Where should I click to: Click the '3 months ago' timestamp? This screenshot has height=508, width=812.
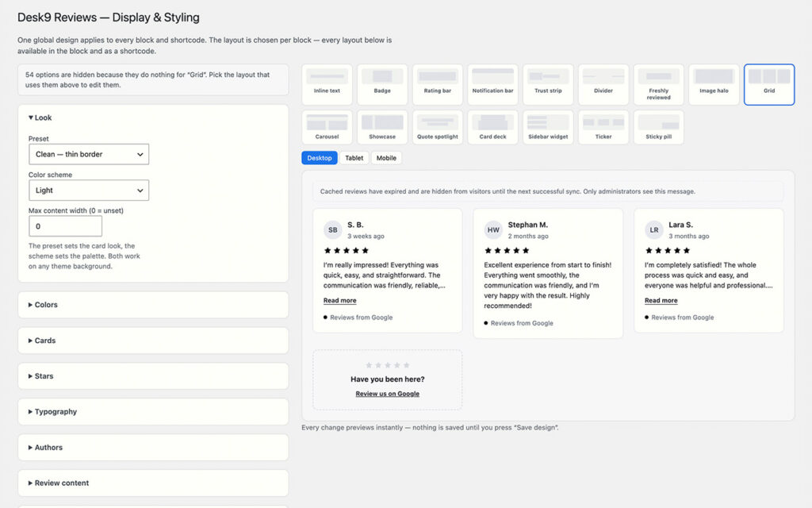pos(689,237)
